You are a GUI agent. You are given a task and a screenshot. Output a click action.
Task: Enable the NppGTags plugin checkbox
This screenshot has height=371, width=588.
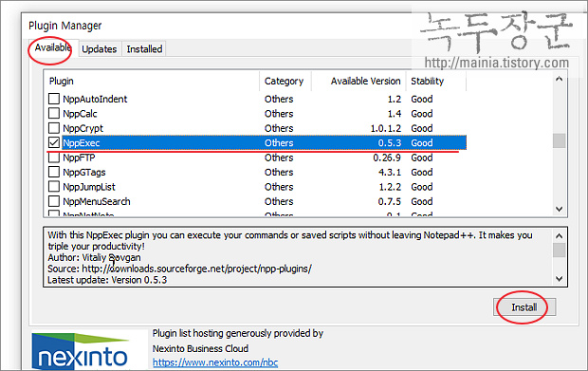[x=54, y=172]
